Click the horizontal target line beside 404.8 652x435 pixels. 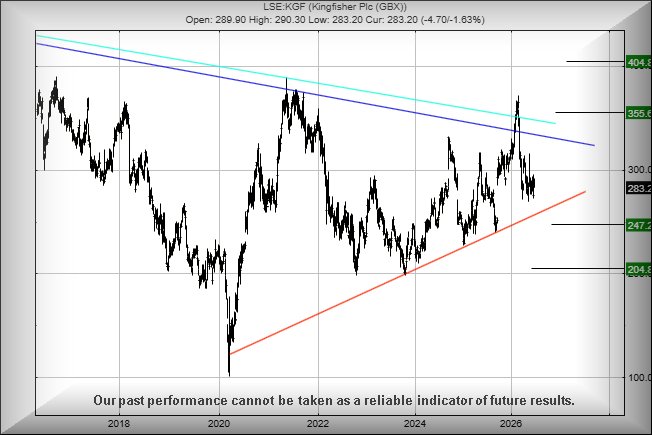click(x=595, y=62)
